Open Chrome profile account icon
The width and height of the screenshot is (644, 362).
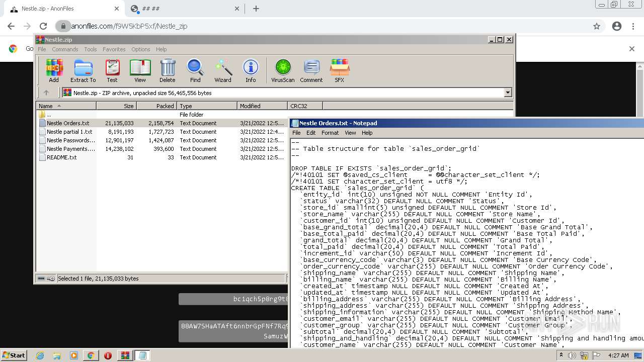pyautogui.click(x=617, y=26)
